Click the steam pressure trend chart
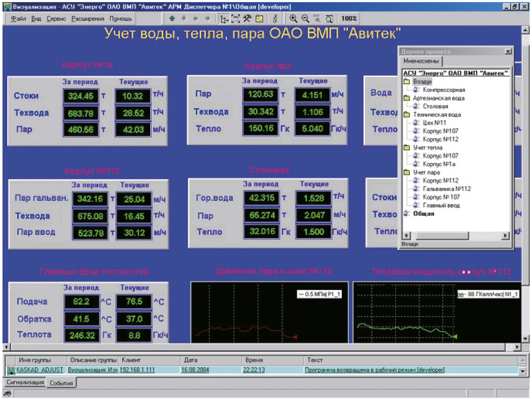This screenshot has height=400, width=532. (269, 312)
